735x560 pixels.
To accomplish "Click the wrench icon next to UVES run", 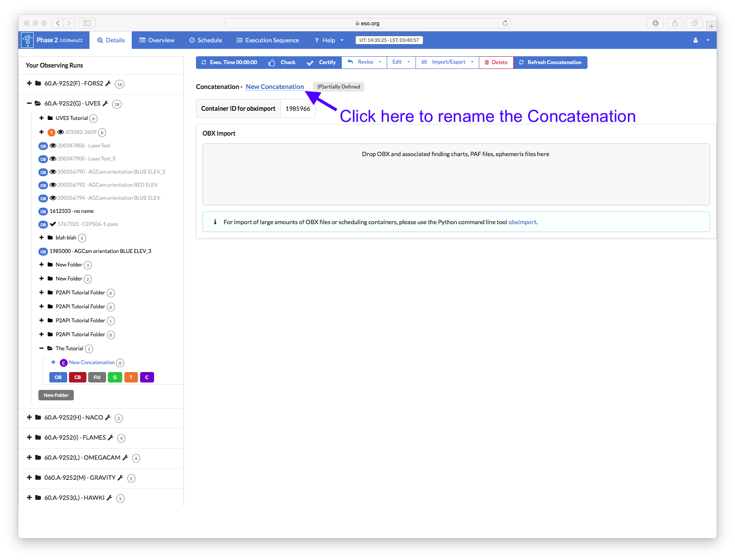I will tap(105, 103).
